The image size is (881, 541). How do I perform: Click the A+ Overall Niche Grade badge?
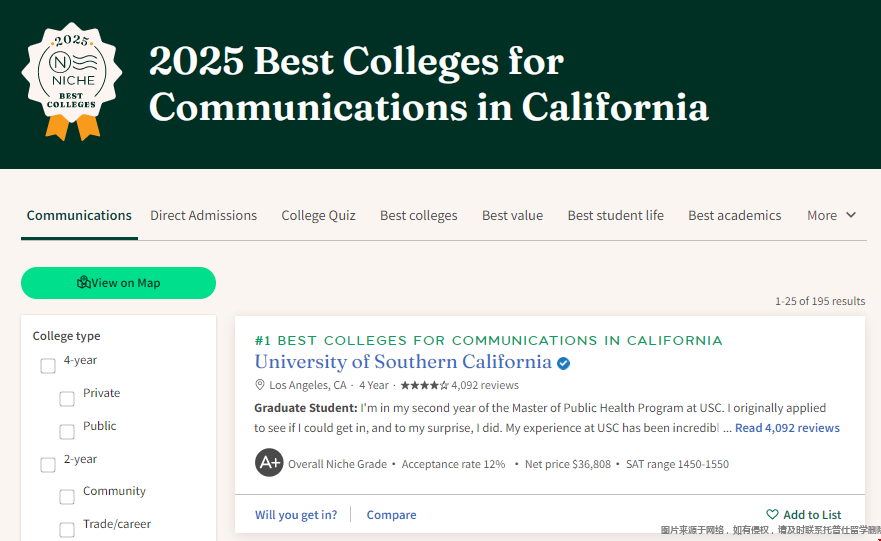269,463
